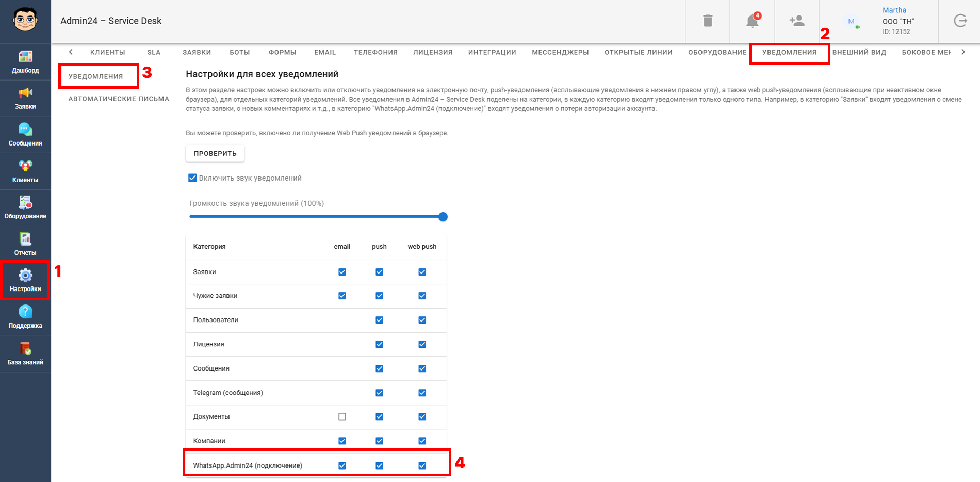980x482 pixels.
Task: Click the trash bin icon in header
Action: coord(708,21)
